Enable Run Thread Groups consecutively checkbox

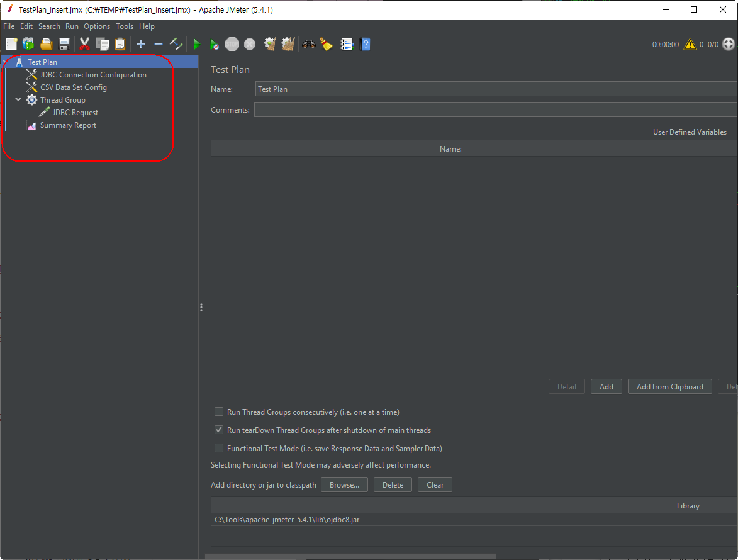(x=219, y=412)
